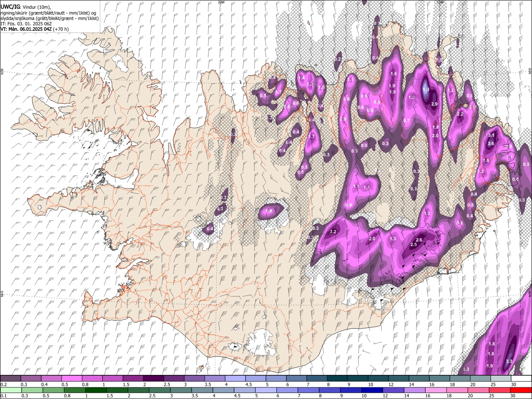Click darkest purple swatch at 2 in top legend row
The width and height of the screenshot is (532, 399).
153,379
